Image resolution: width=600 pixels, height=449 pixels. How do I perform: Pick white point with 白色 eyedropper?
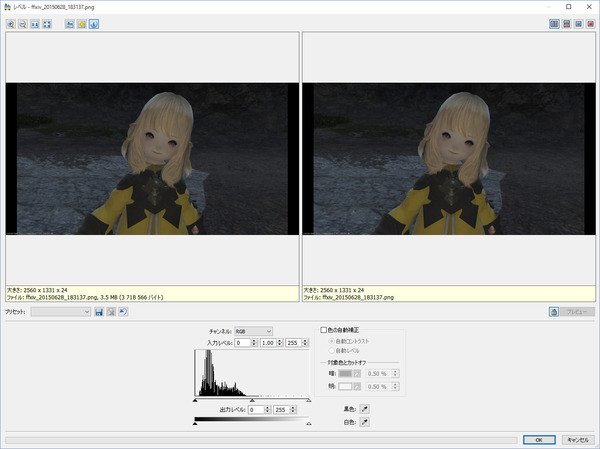coord(365,422)
